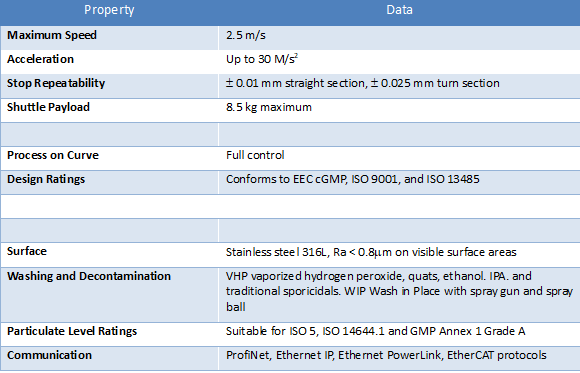The width and height of the screenshot is (580, 373).
Task: Select the Stop Repeatability label
Action: pyautogui.click(x=56, y=83)
